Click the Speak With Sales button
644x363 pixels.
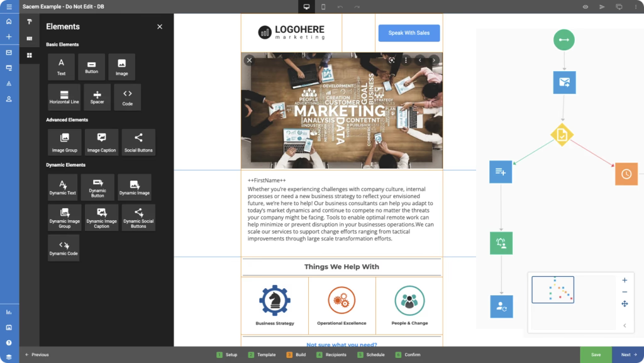click(x=409, y=33)
